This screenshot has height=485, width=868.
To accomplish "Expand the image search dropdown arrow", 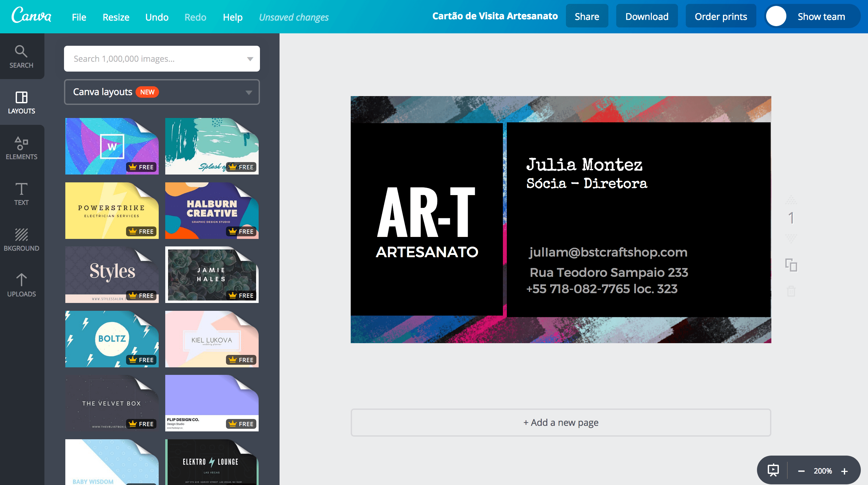I will click(x=250, y=59).
